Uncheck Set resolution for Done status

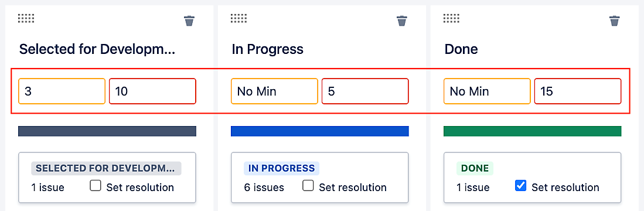[x=520, y=186]
